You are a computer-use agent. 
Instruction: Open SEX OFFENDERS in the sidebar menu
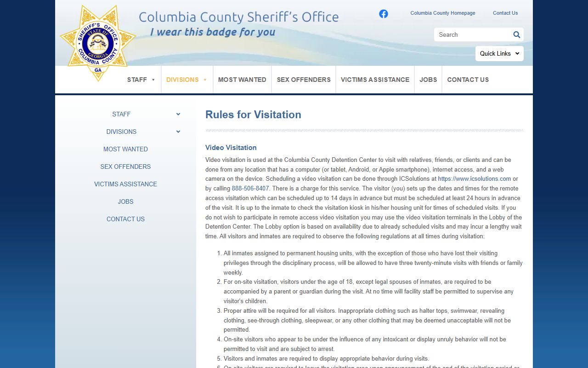coord(125,167)
